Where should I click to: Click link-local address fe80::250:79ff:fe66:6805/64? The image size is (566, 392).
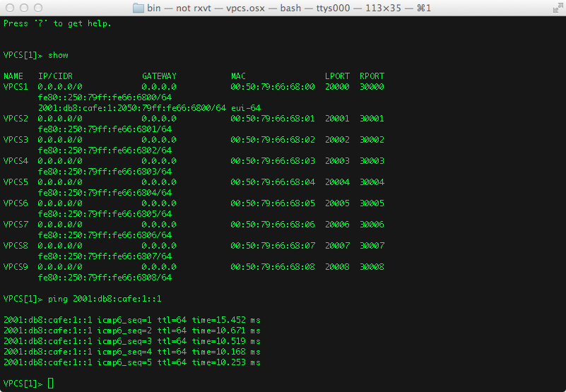pyautogui.click(x=105, y=214)
